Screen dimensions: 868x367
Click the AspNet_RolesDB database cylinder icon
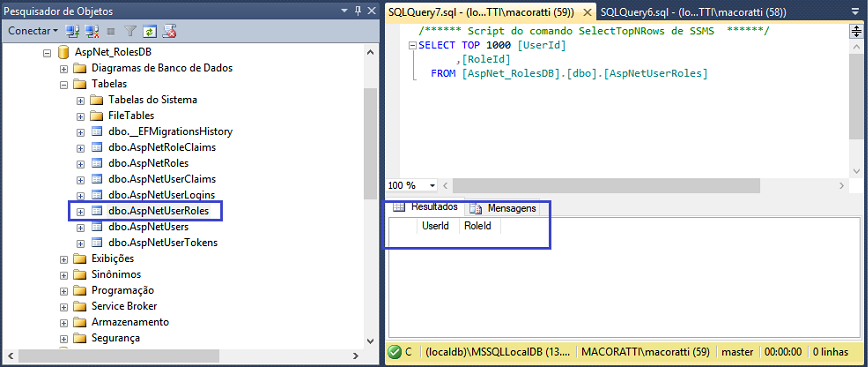click(63, 53)
